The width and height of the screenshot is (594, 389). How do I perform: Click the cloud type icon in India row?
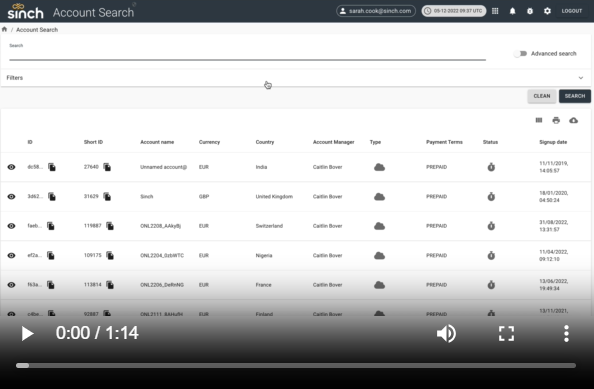(379, 167)
